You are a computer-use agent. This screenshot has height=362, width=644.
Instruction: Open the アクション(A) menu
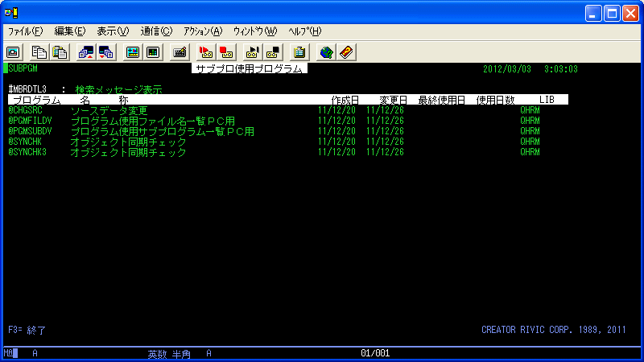pyautogui.click(x=203, y=31)
